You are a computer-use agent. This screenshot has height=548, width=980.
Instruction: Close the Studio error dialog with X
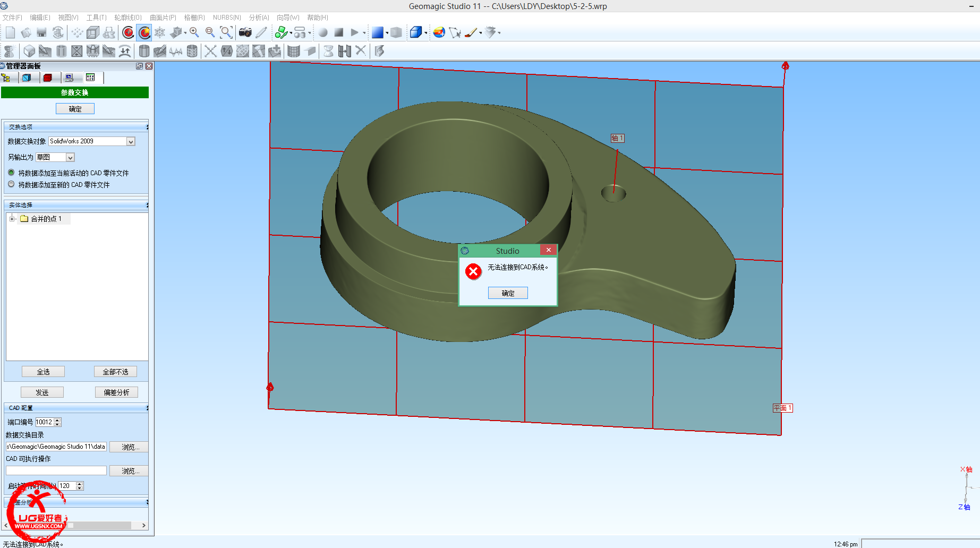click(x=549, y=250)
